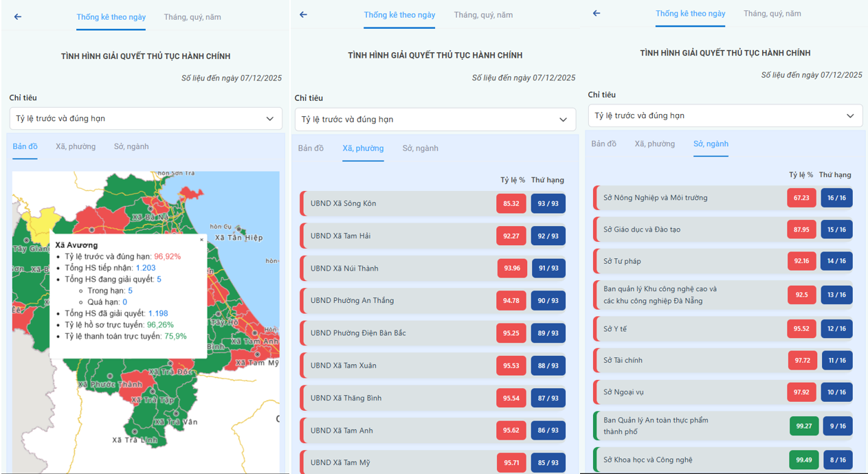The width and height of the screenshot is (868, 474).
Task: Select the Sở, ngành tab above the map
Action: pos(131,146)
